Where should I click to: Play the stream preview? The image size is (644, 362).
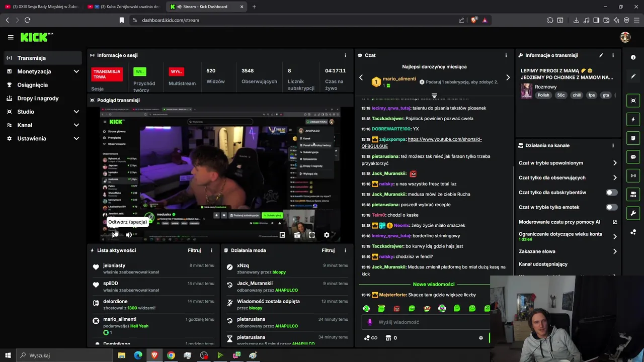tap(115, 235)
